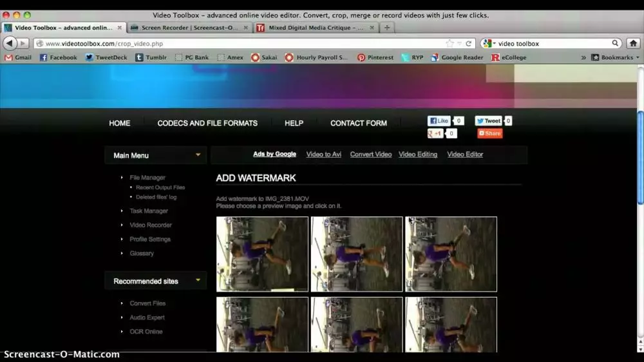Click the Video Recorder sidebar link
Image resolution: width=644 pixels, height=362 pixels.
point(151,225)
